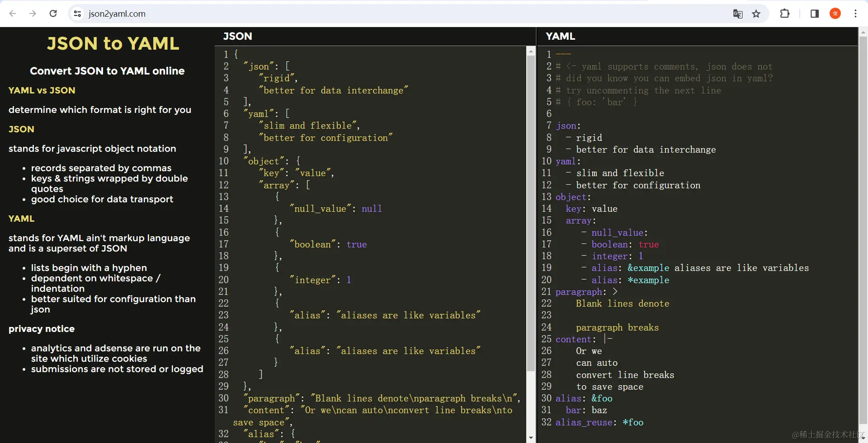The width and height of the screenshot is (868, 443).
Task: Reload the json2yaml.com page
Action: tap(53, 14)
